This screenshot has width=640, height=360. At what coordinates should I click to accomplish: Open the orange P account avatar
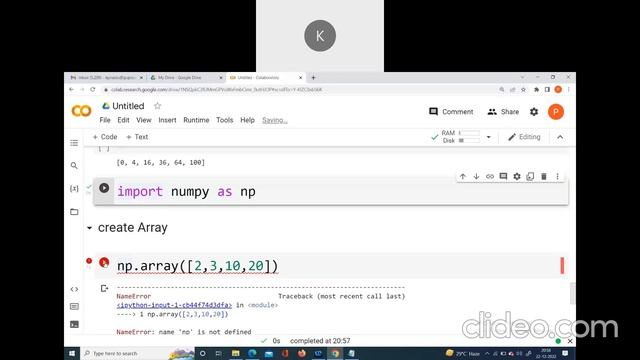[556, 112]
